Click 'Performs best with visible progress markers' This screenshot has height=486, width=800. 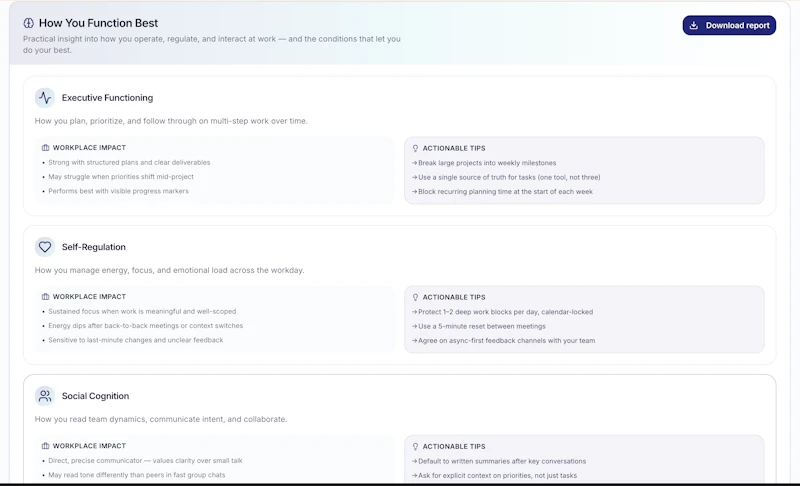118,191
